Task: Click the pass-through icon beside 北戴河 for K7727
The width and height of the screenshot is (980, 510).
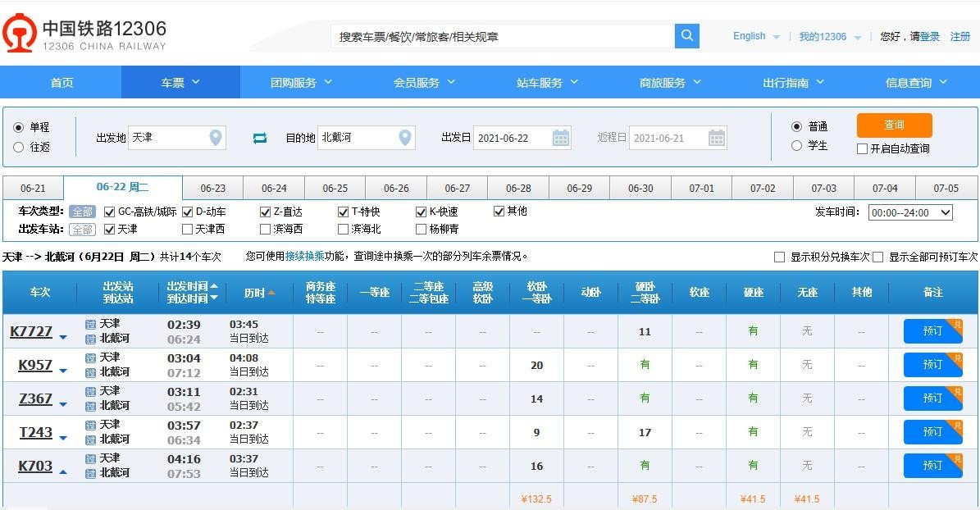Action: coord(91,339)
